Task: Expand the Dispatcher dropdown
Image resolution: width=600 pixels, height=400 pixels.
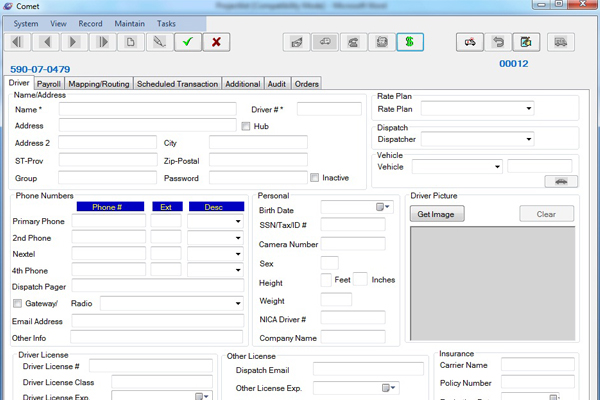Action: (x=528, y=139)
